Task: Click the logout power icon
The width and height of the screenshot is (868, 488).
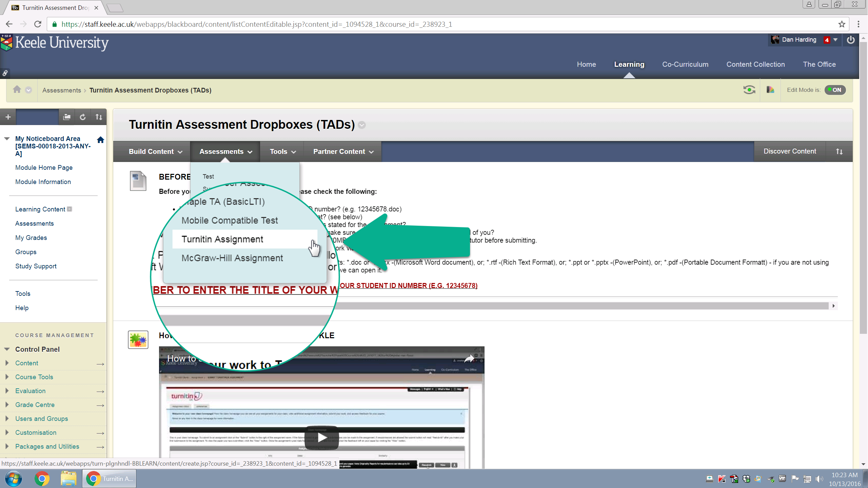Action: pos(851,40)
